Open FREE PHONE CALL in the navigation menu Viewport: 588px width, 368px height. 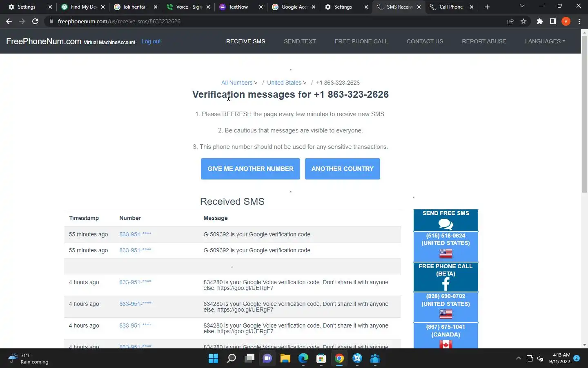(x=361, y=41)
